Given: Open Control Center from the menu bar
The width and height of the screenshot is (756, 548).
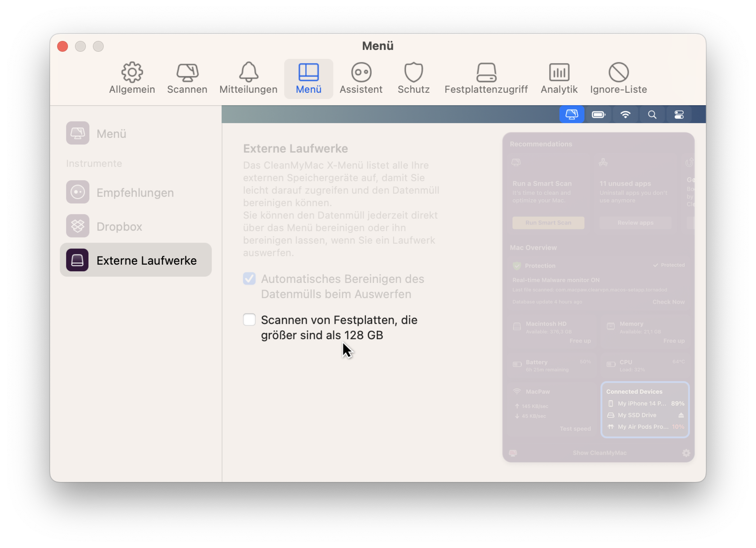Looking at the screenshot, I should pyautogui.click(x=679, y=115).
